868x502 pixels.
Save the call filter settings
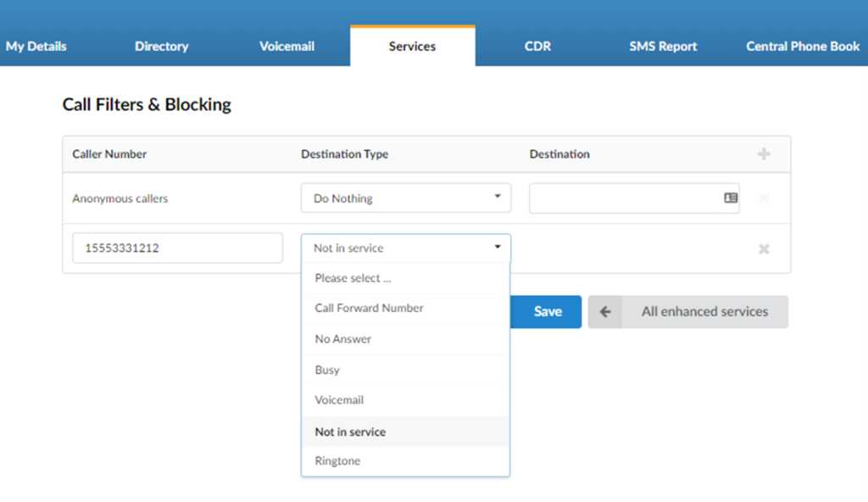pos(546,311)
